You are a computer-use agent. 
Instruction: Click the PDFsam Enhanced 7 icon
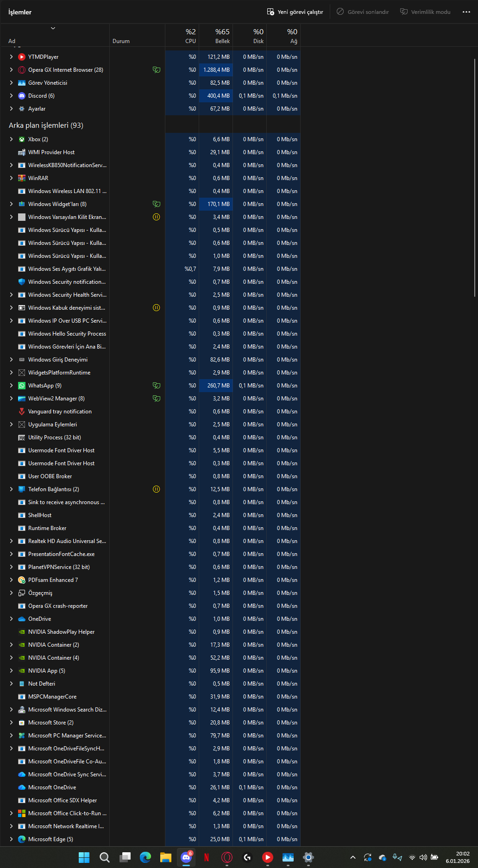[x=22, y=580]
